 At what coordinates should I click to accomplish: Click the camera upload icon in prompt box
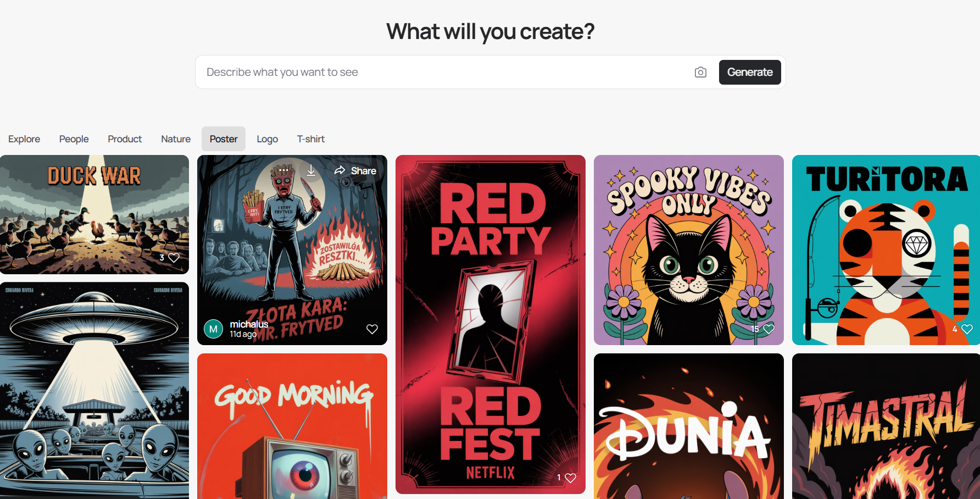click(700, 72)
